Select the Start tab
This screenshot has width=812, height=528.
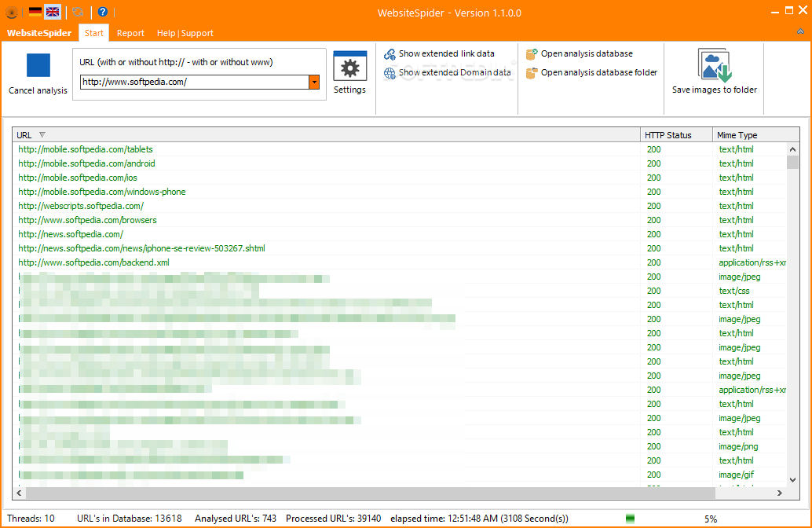(x=93, y=33)
